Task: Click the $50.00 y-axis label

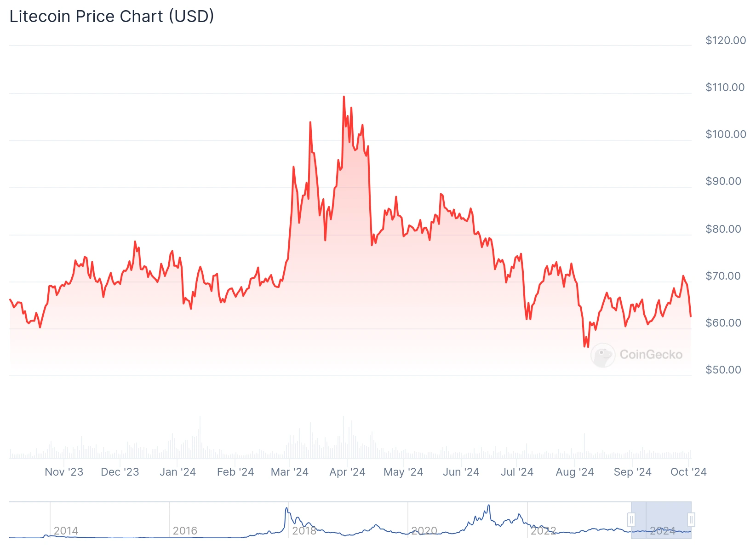Action: tap(723, 370)
